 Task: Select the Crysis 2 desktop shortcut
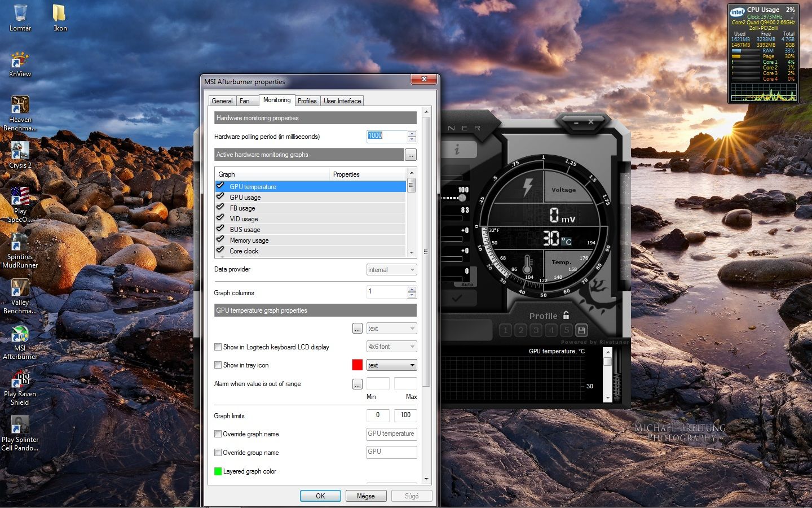tap(20, 155)
